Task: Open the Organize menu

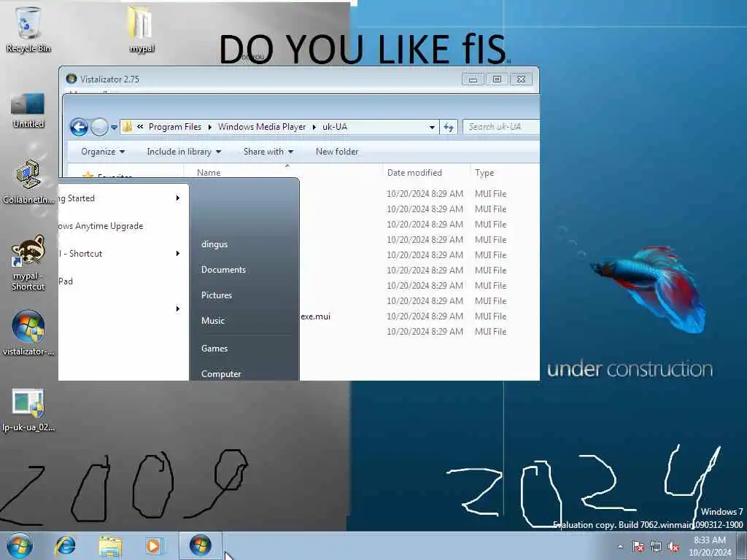Action: [x=103, y=152]
